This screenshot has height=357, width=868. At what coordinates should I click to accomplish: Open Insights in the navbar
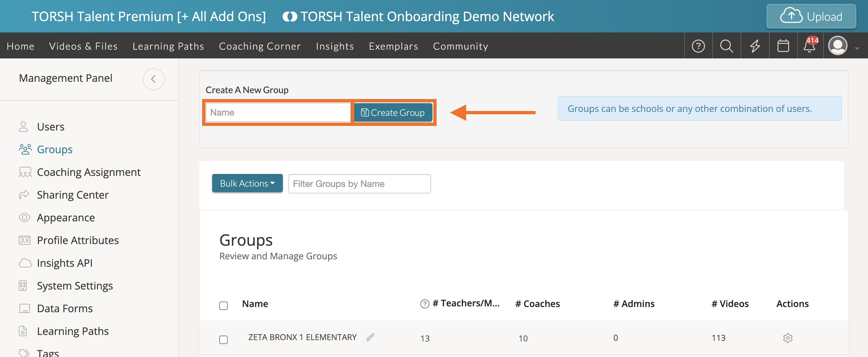click(335, 46)
